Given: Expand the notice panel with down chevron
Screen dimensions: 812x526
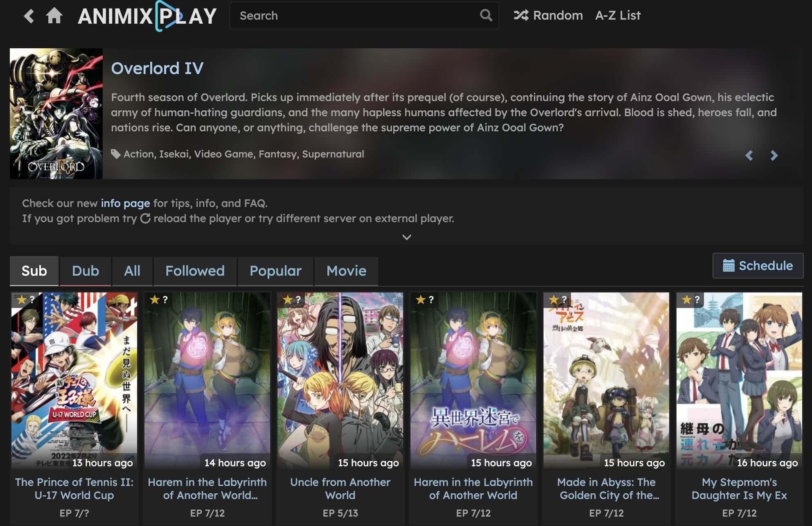Looking at the screenshot, I should [406, 237].
